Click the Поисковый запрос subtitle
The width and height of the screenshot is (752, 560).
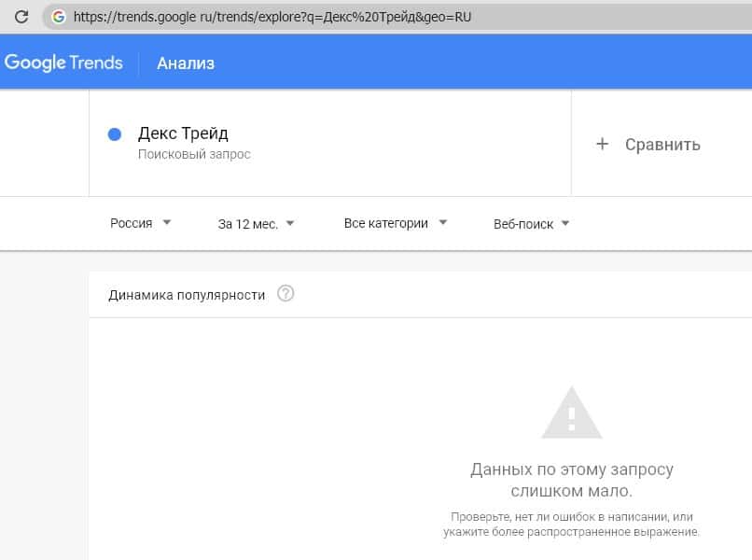194,154
